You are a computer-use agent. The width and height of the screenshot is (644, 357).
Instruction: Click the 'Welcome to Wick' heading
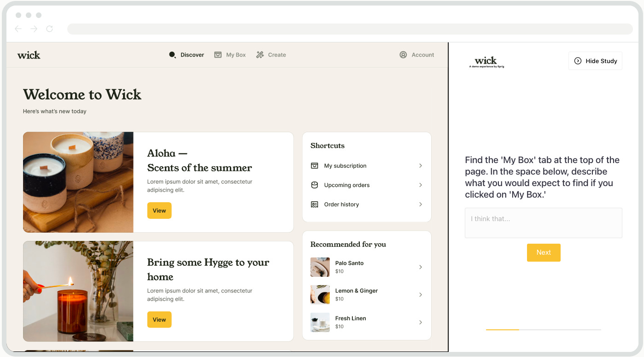[x=82, y=94]
